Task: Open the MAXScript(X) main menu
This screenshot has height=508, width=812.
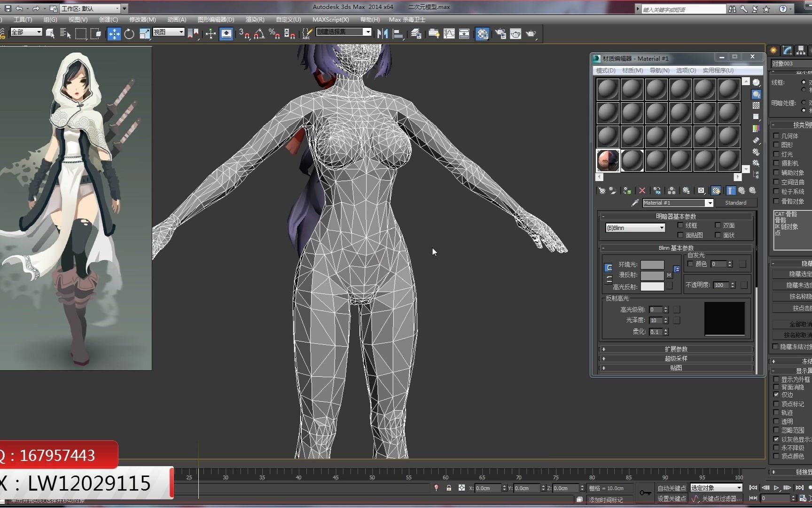Action: 331,20
